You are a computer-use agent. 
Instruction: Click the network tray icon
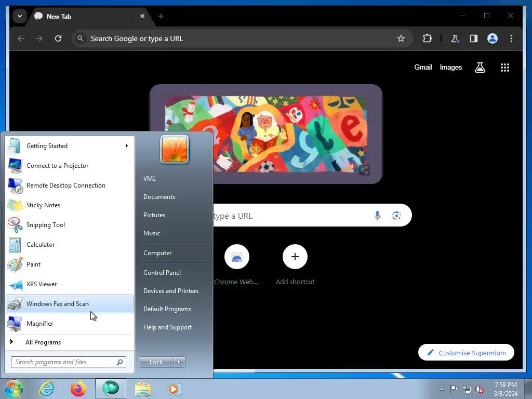point(467,389)
